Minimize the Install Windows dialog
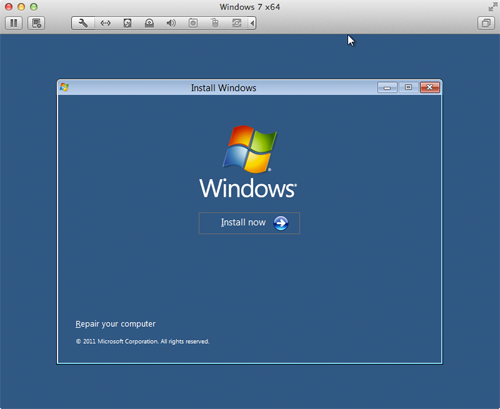The width and height of the screenshot is (500, 409). coord(387,88)
